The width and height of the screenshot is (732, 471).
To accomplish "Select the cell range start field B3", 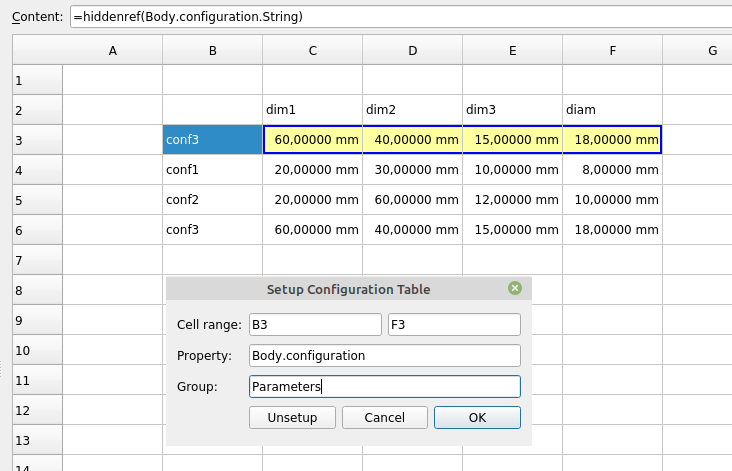I will [315, 325].
